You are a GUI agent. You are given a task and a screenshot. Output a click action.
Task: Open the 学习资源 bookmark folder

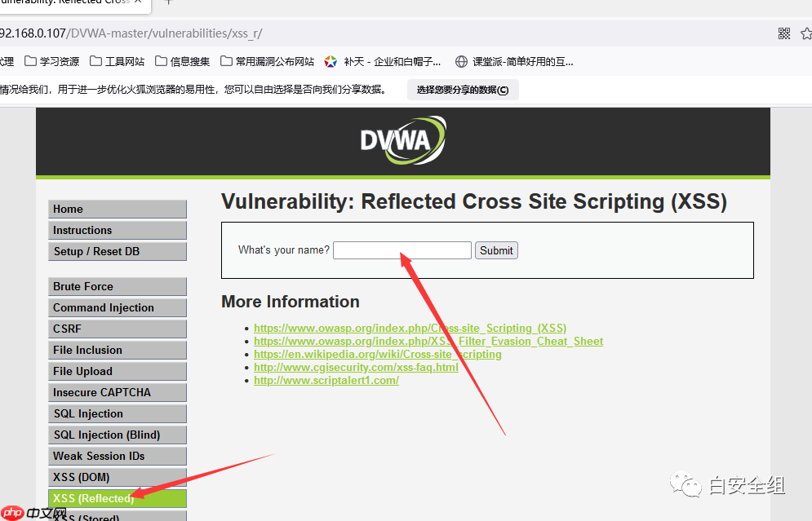[51, 62]
